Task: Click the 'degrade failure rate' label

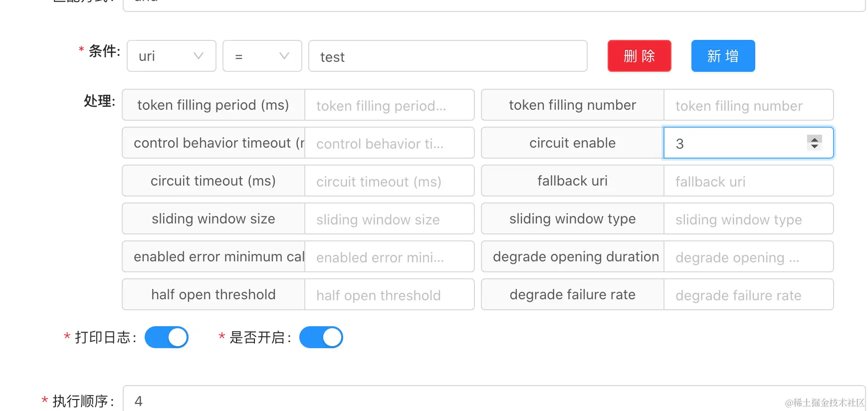Action: pos(572,295)
